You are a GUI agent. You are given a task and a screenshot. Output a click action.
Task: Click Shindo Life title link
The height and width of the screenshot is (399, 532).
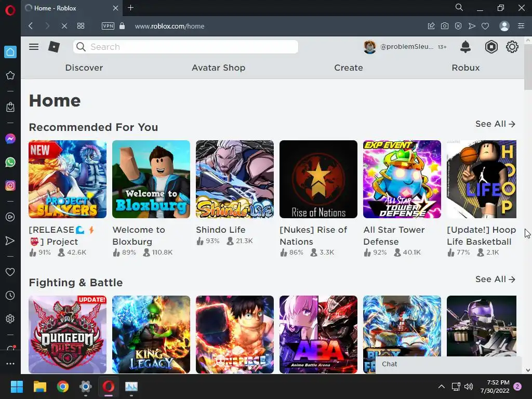point(221,230)
